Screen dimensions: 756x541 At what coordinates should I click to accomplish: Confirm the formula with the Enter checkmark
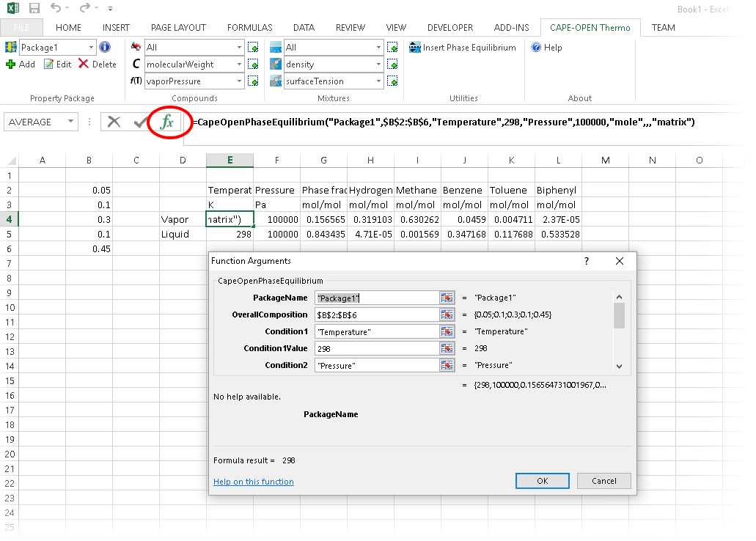pyautogui.click(x=140, y=122)
